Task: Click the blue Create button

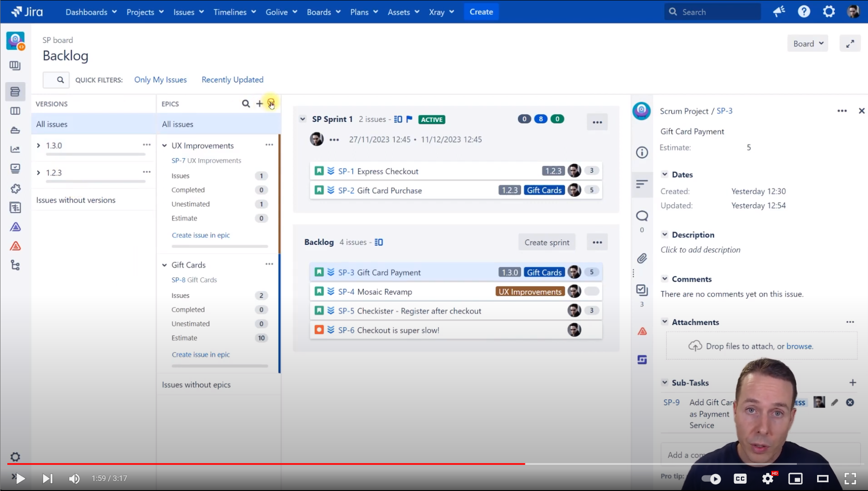Action: [481, 12]
